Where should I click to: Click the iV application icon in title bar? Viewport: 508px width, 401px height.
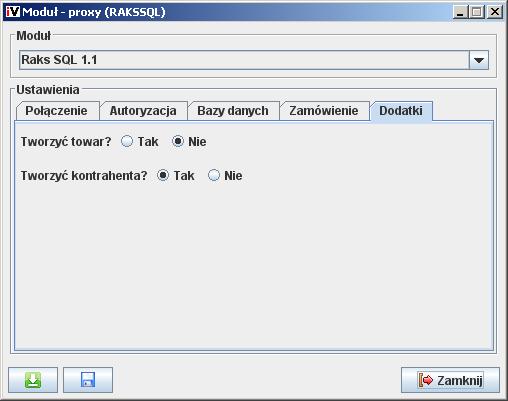(x=13, y=12)
